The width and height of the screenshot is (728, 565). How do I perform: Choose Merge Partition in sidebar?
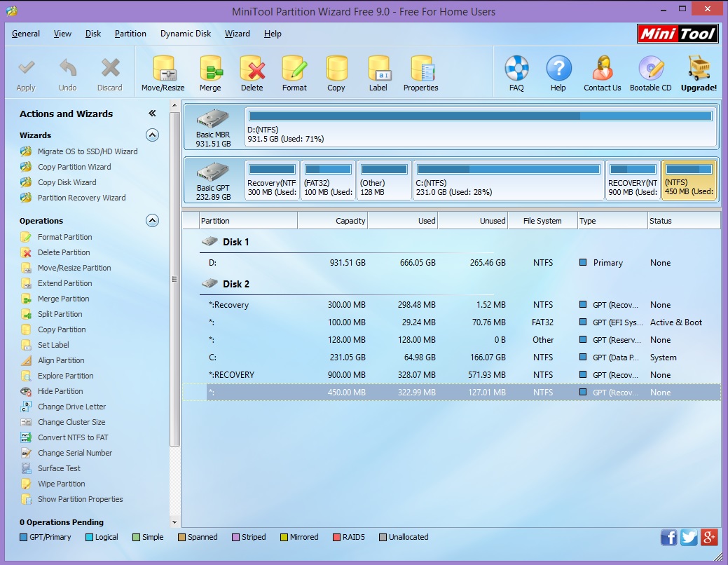[55, 299]
